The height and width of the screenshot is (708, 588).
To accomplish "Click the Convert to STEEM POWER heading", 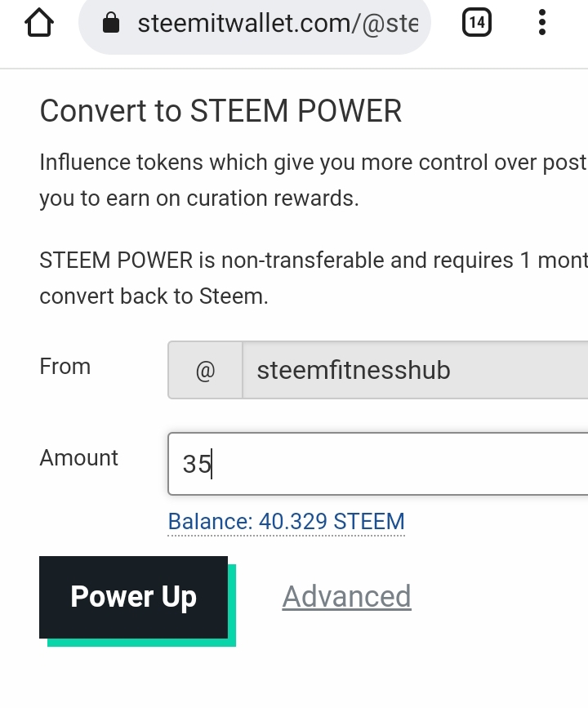I will (x=220, y=110).
